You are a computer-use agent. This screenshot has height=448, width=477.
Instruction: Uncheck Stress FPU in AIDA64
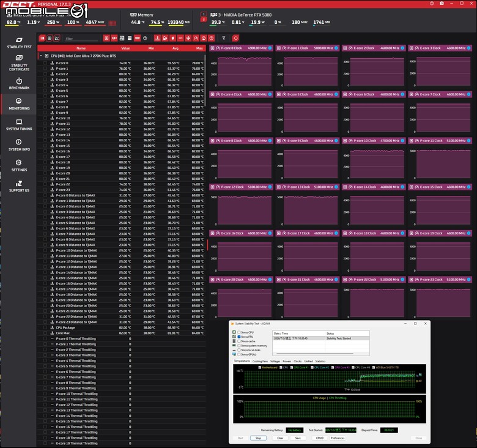pyautogui.click(x=239, y=337)
